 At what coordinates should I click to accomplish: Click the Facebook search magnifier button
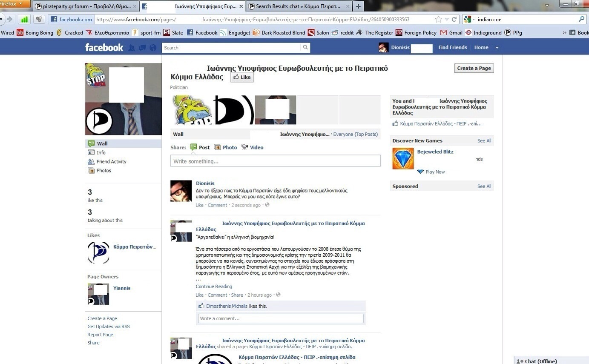pyautogui.click(x=305, y=48)
